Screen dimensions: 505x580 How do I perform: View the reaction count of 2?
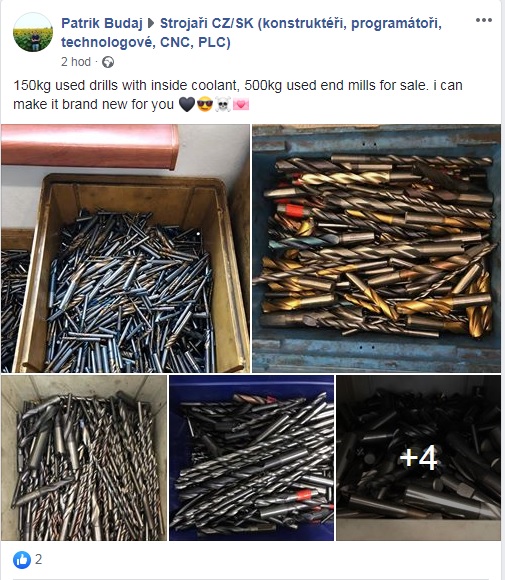[x=38, y=559]
